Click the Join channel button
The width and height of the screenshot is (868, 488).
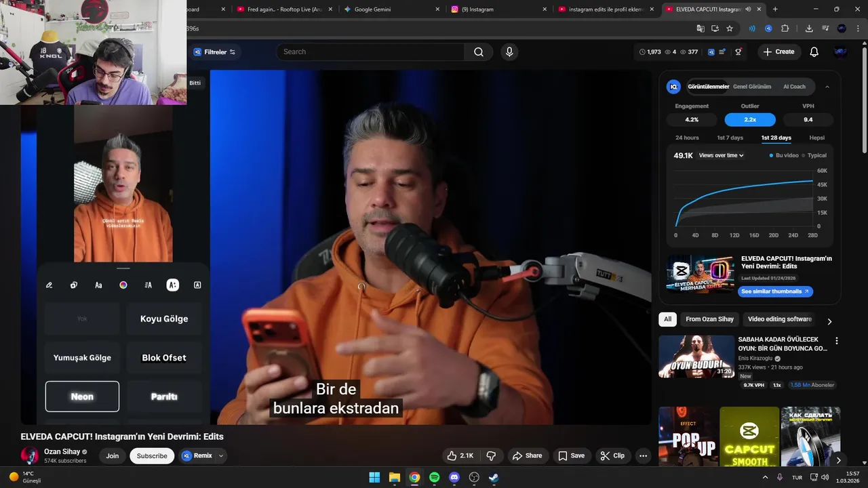(x=113, y=456)
